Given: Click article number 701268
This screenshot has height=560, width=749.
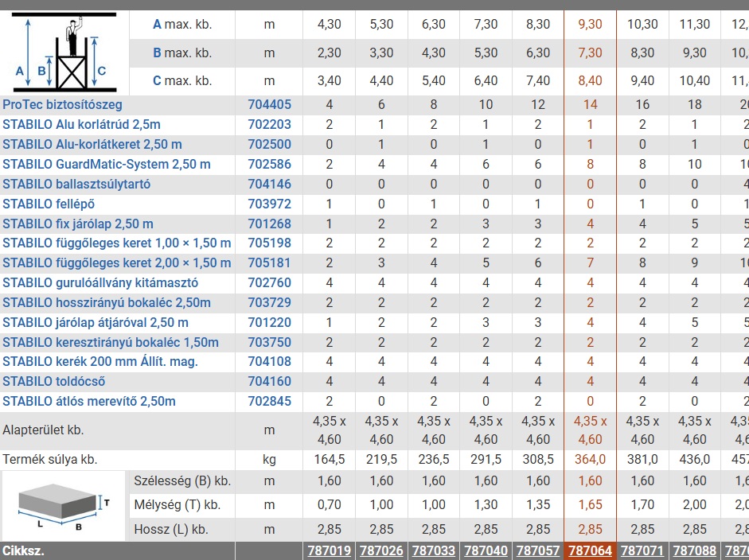Looking at the screenshot, I should click(269, 224).
